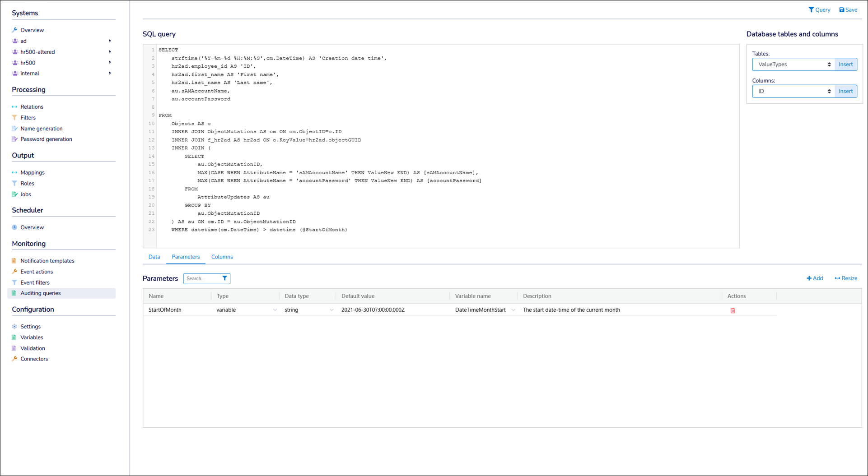Click the Relations icon in Processing
The width and height of the screenshot is (868, 476).
tap(14, 107)
